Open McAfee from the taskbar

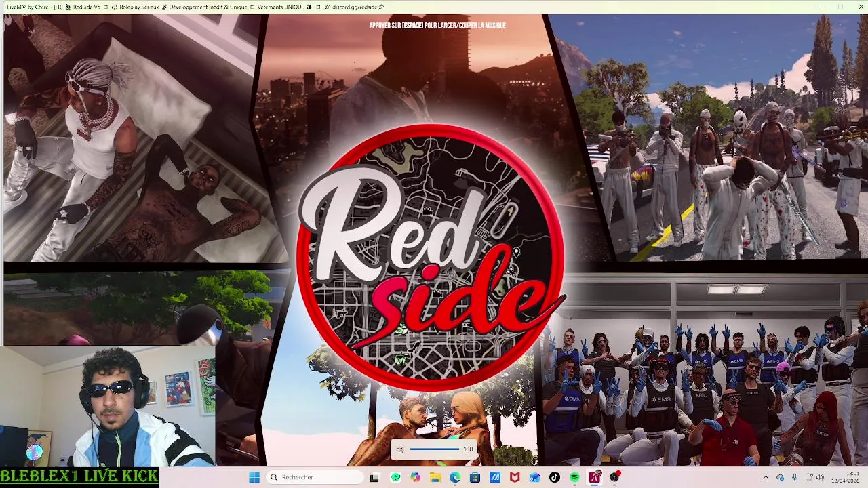pyautogui.click(x=515, y=477)
